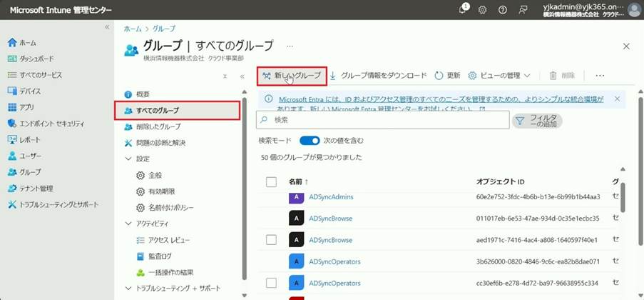Click ADSyncAdmins purple avatar icon
This screenshot has height=300, width=644.
296,198
